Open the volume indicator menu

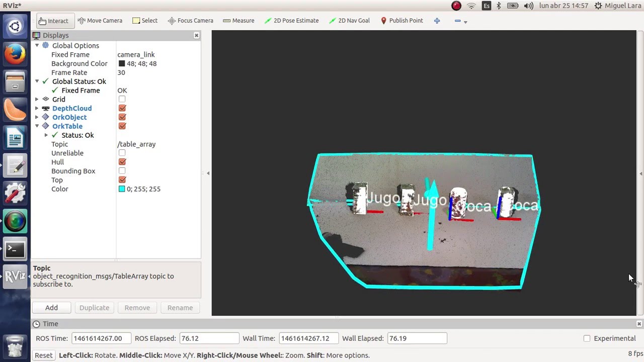528,6
